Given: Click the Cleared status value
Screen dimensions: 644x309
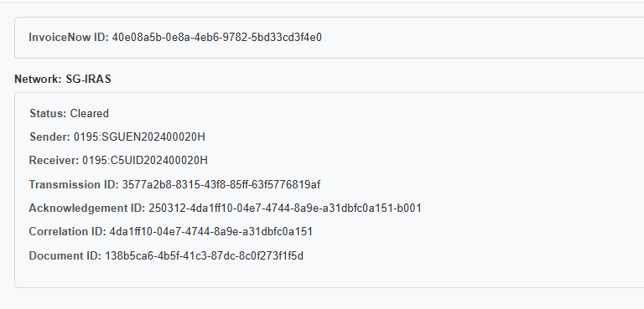Looking at the screenshot, I should coord(89,113).
